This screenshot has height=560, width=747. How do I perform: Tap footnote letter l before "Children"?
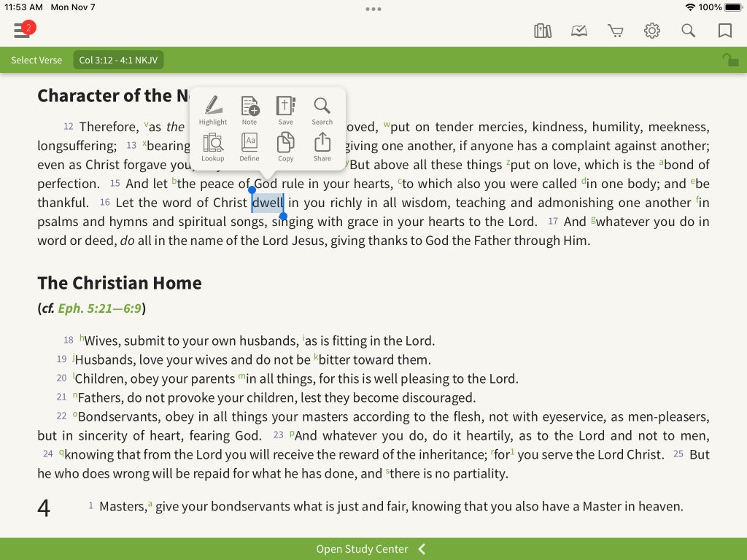pyautogui.click(x=74, y=376)
